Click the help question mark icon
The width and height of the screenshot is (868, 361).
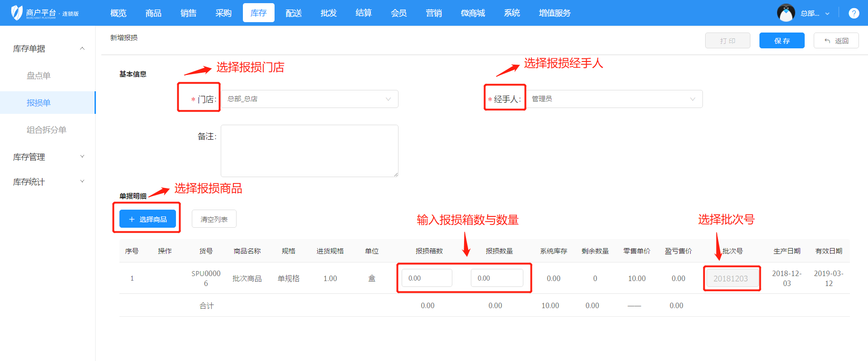tap(854, 13)
